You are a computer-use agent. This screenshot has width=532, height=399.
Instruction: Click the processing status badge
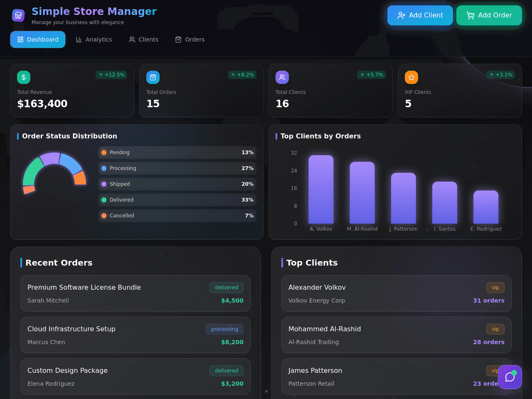click(x=224, y=329)
